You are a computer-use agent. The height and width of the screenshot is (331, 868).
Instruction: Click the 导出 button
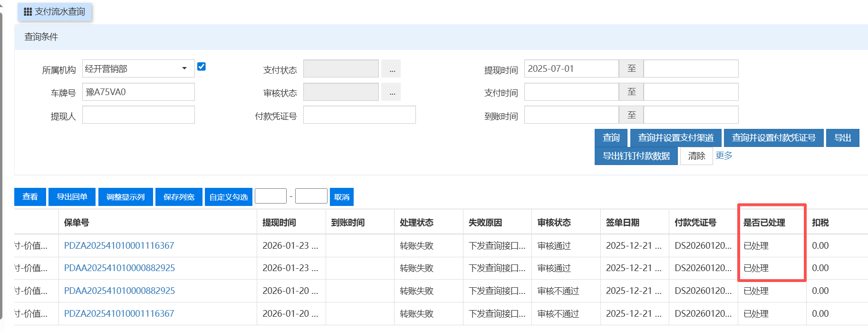843,138
